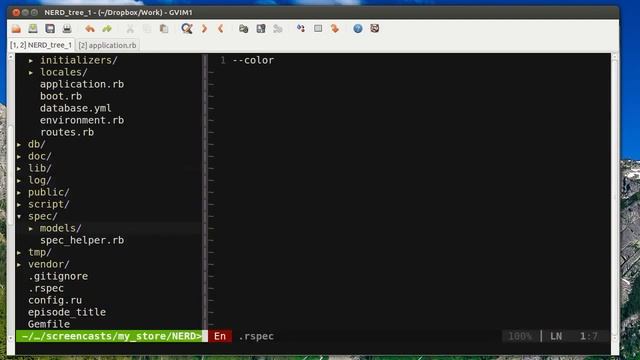Expand the locales/ folder arrow

point(31,73)
